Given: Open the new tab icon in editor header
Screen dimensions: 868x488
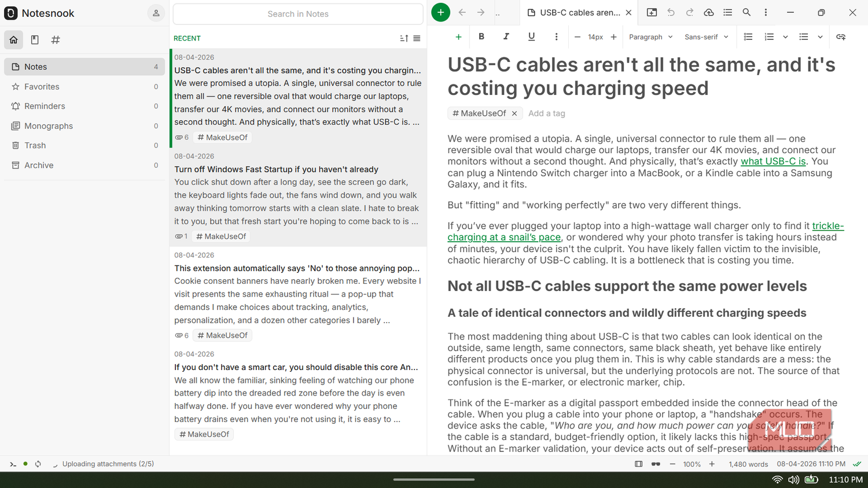Looking at the screenshot, I should tap(652, 12).
